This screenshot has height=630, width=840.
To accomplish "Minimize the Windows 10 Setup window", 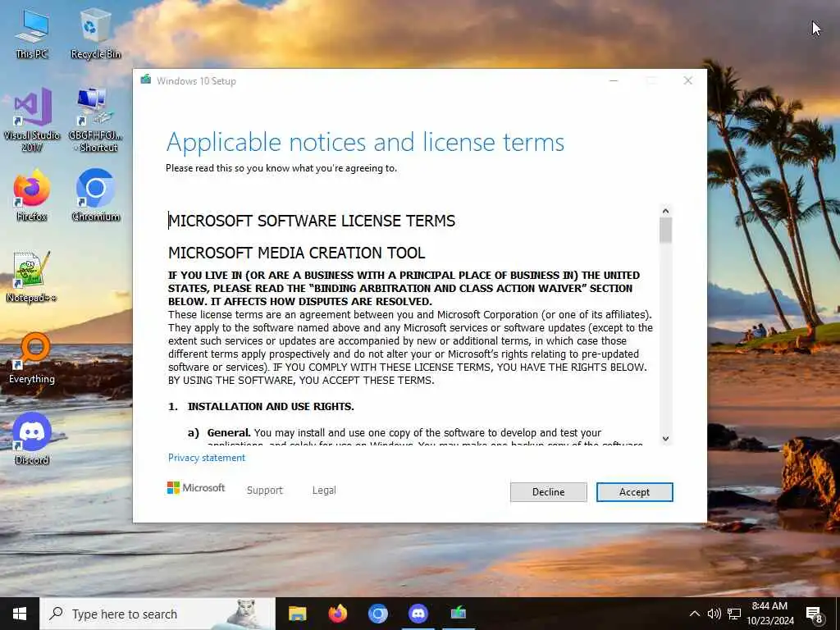I will [614, 81].
